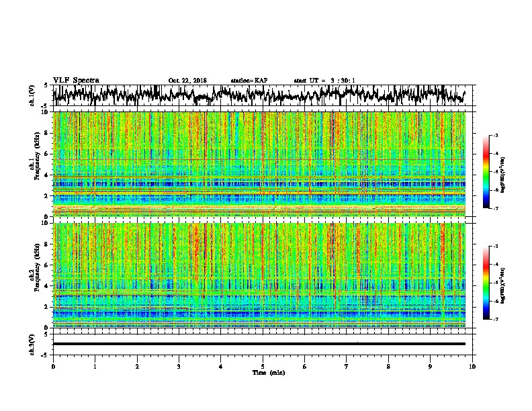The height and width of the screenshot is (411, 532).
Task: Click tick label "0" on Time axis
Action: [x=53, y=367]
